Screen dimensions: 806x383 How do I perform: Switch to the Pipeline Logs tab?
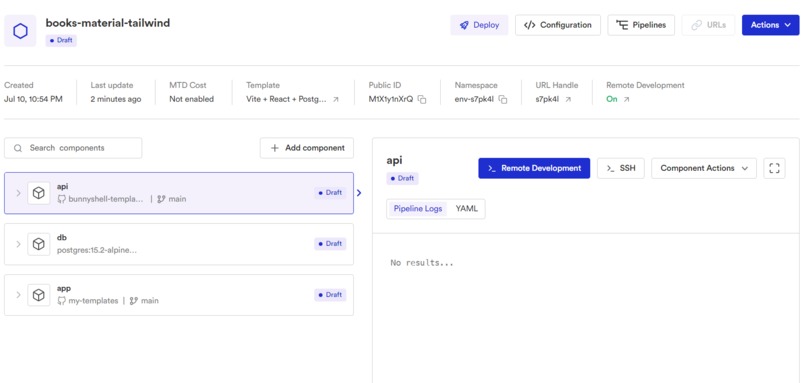(x=418, y=209)
